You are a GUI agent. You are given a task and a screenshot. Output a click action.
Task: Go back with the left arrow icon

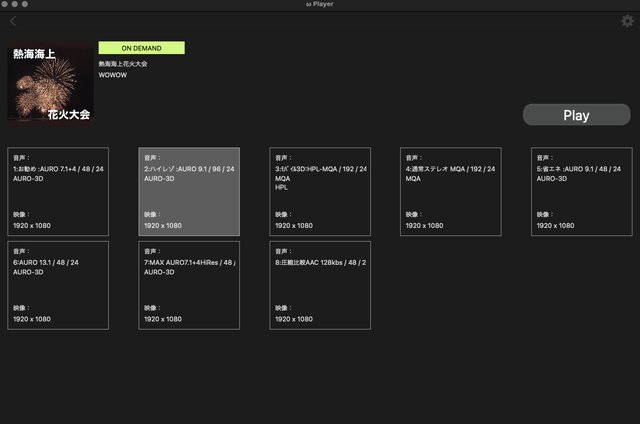(13, 21)
